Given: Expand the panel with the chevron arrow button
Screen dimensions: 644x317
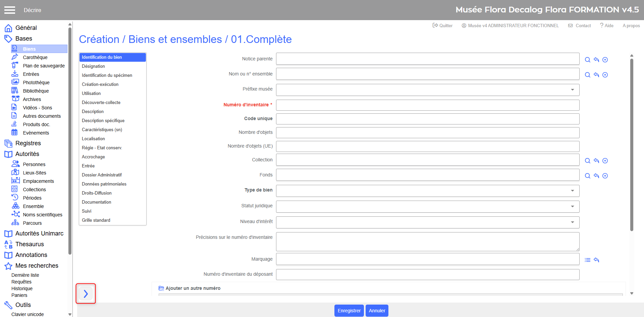Looking at the screenshot, I should click(86, 294).
